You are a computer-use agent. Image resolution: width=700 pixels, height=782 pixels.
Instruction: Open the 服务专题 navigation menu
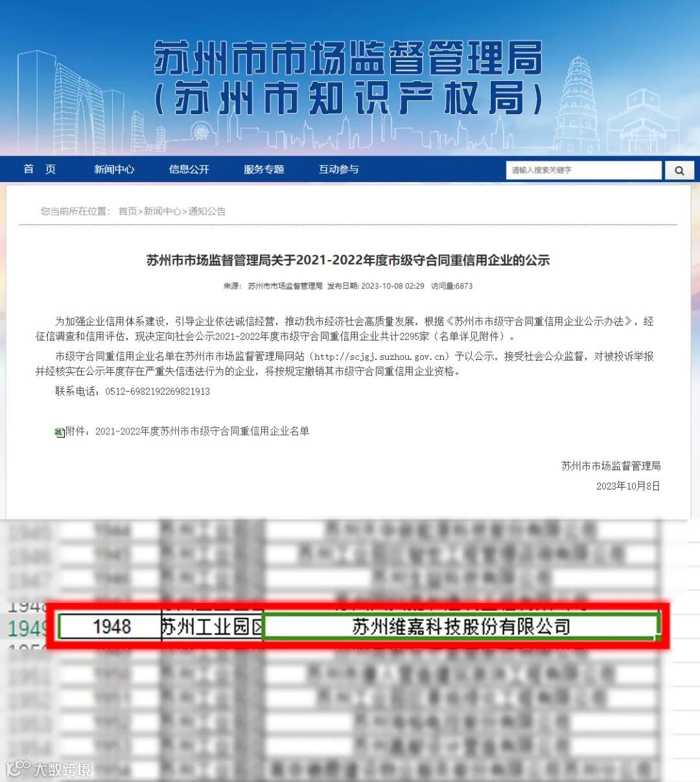click(x=264, y=169)
